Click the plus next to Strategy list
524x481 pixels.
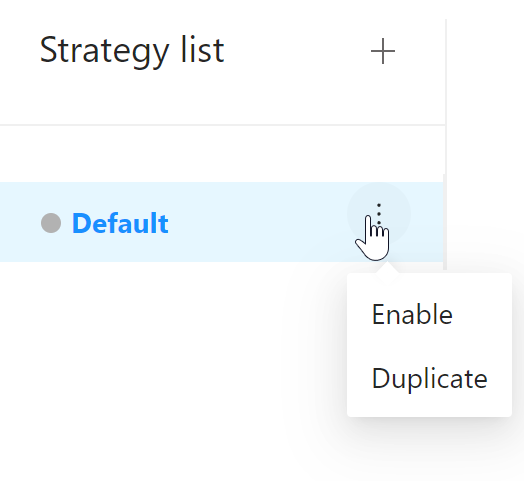pos(383,51)
